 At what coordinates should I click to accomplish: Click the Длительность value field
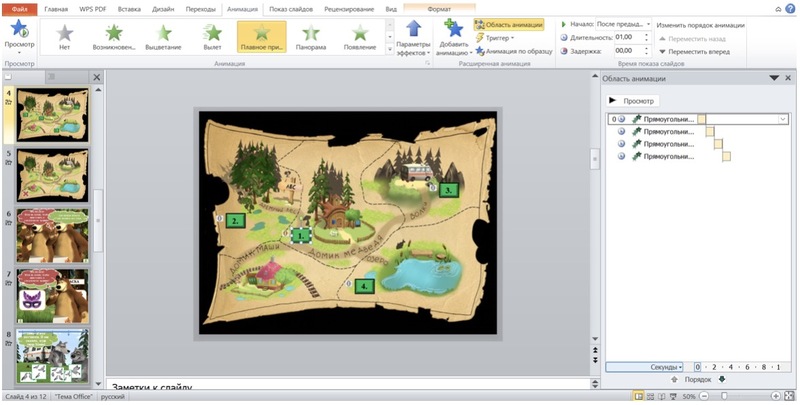(x=628, y=37)
